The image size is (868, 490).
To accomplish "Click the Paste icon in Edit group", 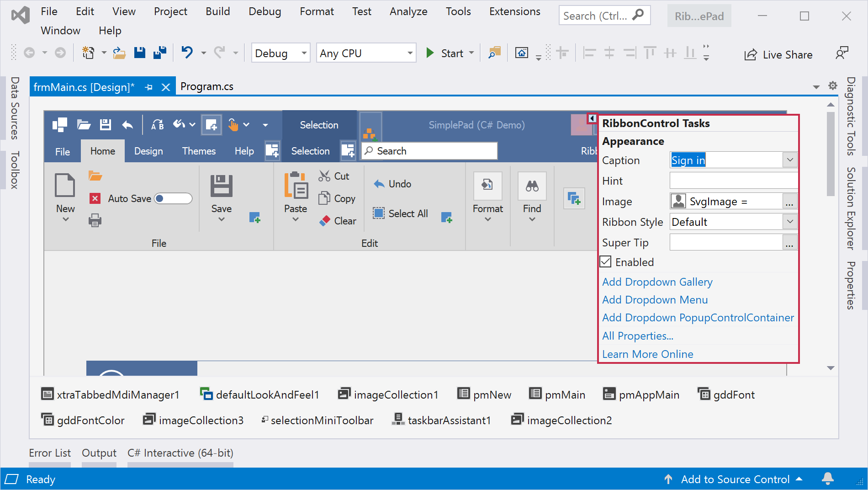I will pyautogui.click(x=296, y=186).
